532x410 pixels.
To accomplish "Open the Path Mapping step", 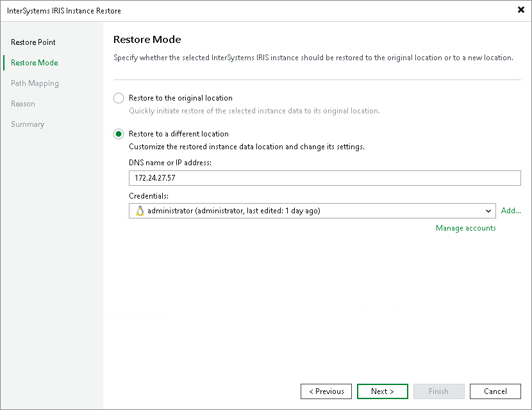I will [x=35, y=83].
